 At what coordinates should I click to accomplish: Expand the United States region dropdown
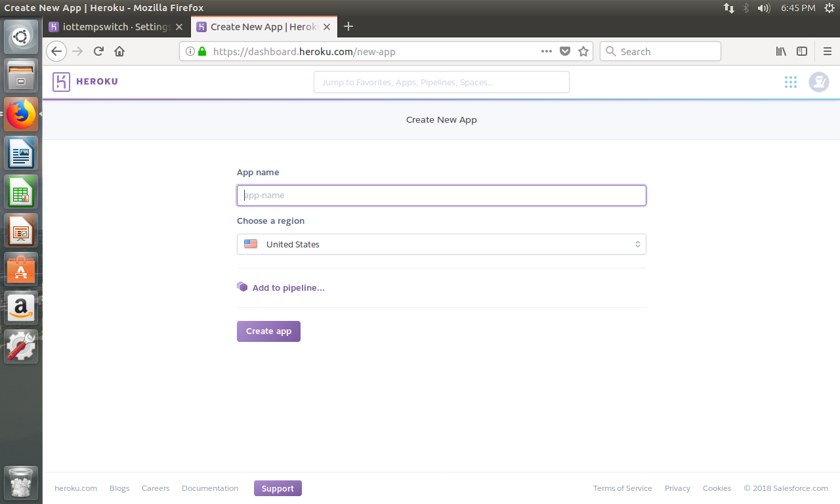(x=442, y=244)
